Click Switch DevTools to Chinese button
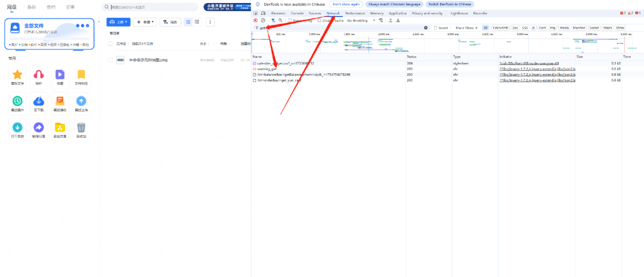 click(450, 4)
